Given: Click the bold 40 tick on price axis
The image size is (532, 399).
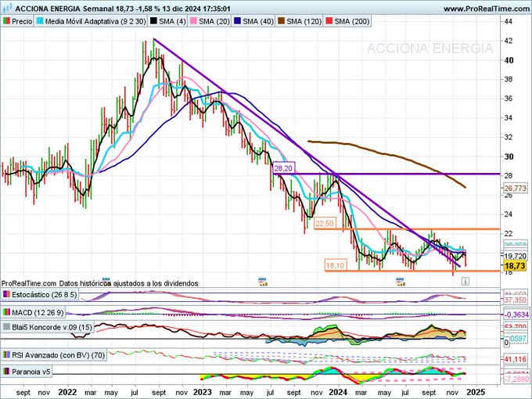Looking at the screenshot, I should [509, 60].
